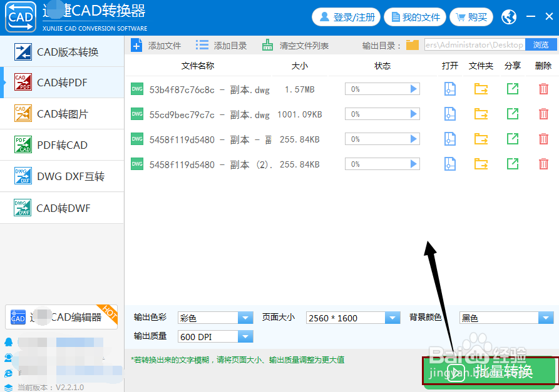The width and height of the screenshot is (559, 392).
Task: Open the 购买 purchase page
Action: click(x=471, y=17)
